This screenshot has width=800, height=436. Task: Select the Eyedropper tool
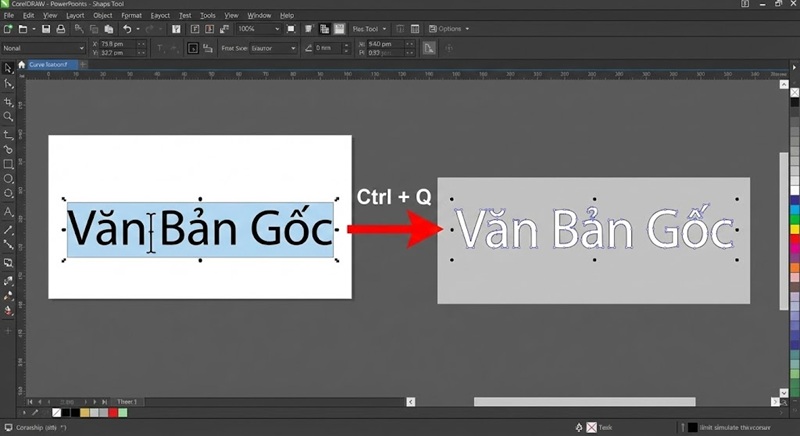(8, 296)
